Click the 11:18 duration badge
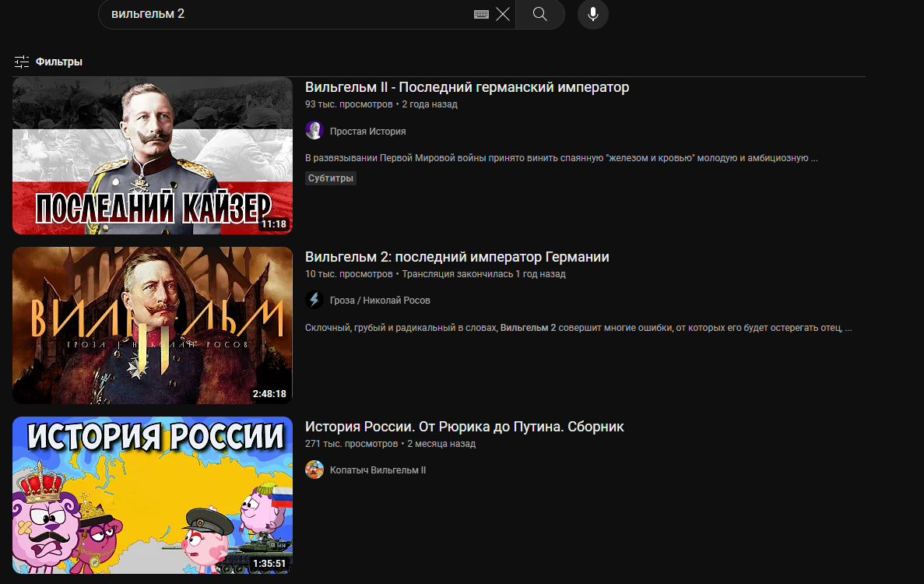The image size is (924, 584). [x=274, y=224]
